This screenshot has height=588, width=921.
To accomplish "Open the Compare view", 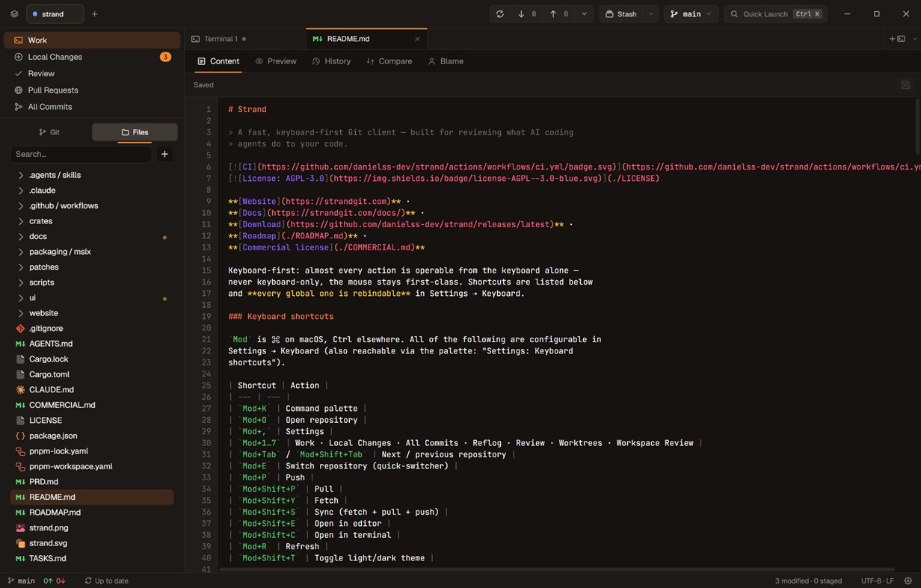I will 389,61.
